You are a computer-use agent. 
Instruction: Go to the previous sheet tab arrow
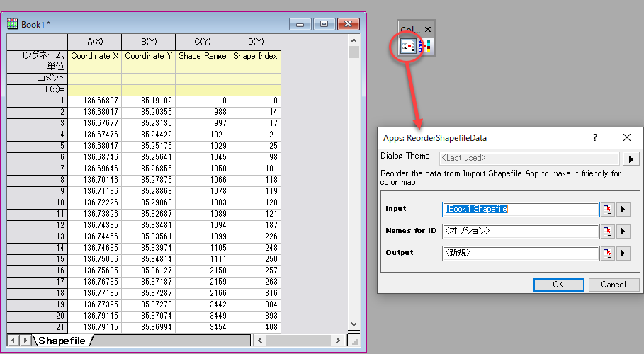coord(13,340)
